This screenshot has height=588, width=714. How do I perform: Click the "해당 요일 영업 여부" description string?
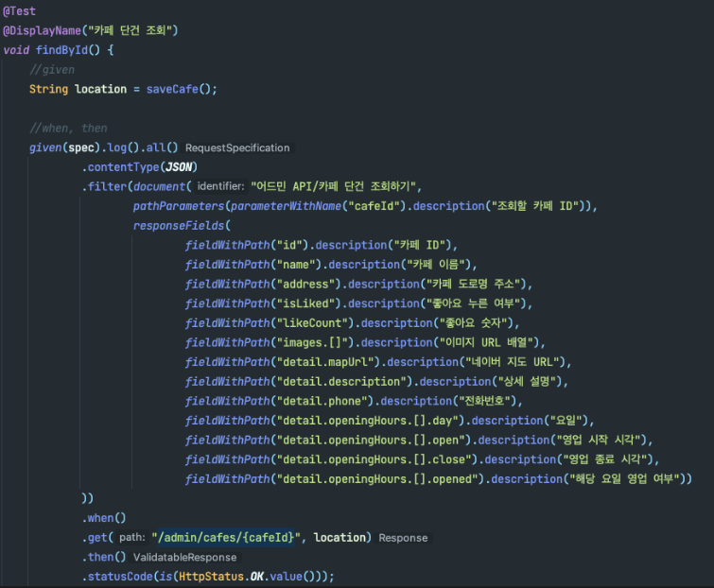coord(624,479)
